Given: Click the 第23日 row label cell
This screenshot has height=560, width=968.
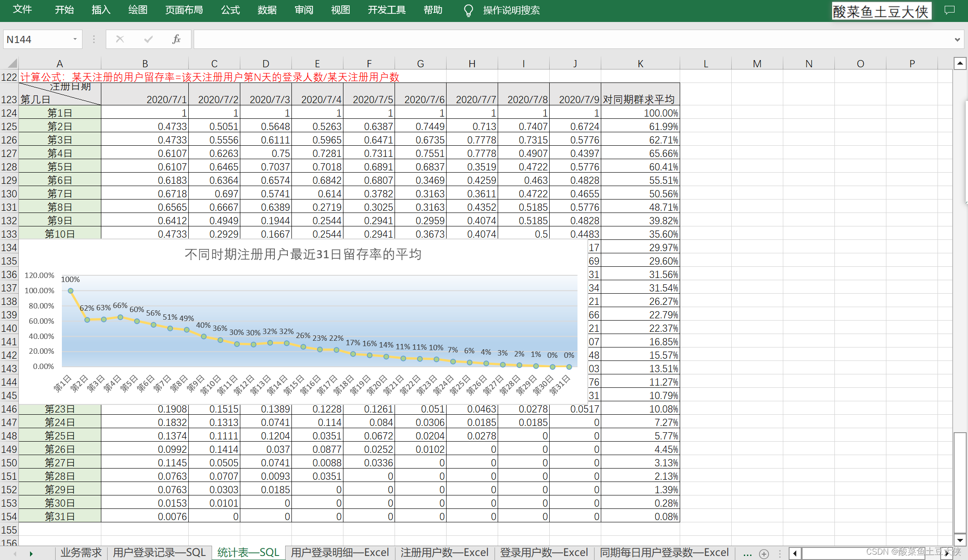Looking at the screenshot, I should [60, 409].
